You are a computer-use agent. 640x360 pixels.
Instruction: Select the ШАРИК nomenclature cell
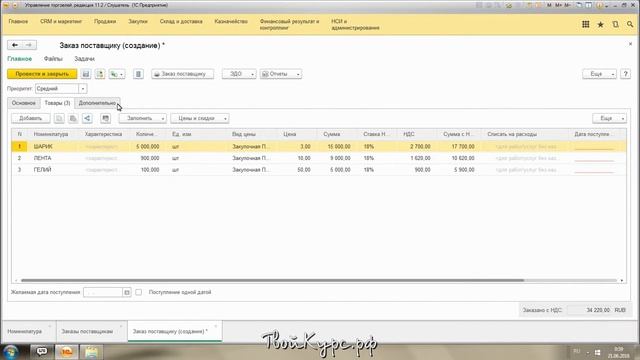coord(52,146)
